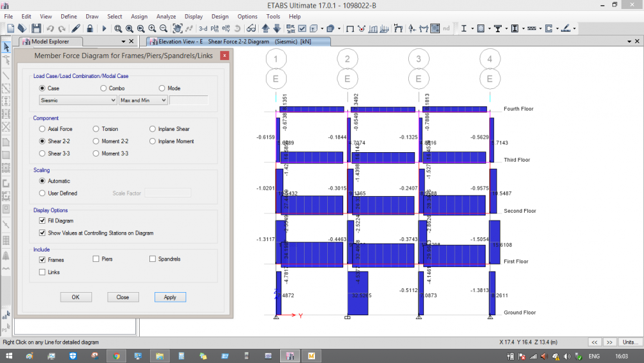This screenshot has width=644, height=363.
Task: Click the Apply button
Action: (170, 297)
